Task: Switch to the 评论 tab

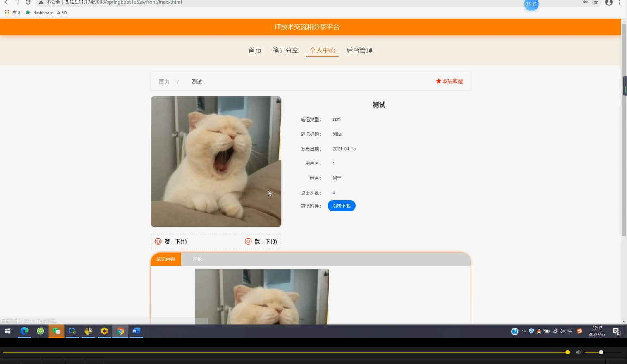Action: [x=197, y=259]
